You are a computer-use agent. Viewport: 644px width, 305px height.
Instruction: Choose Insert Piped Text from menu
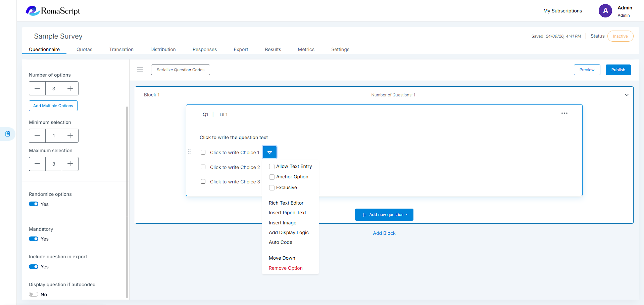(288, 213)
